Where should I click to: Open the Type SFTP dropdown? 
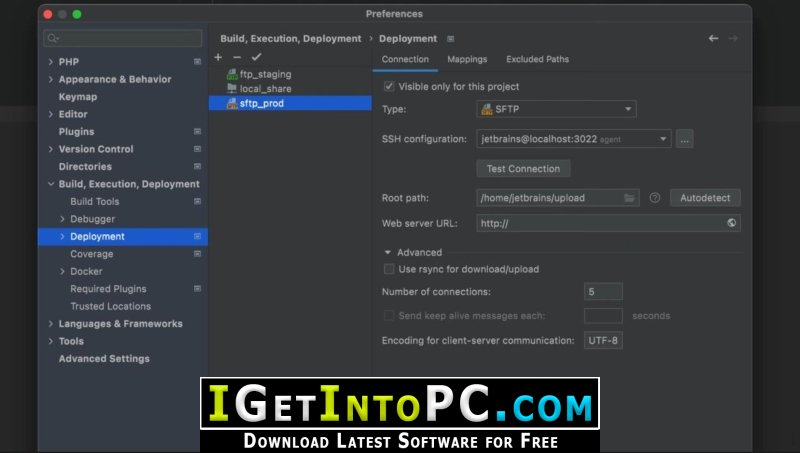[556, 110]
